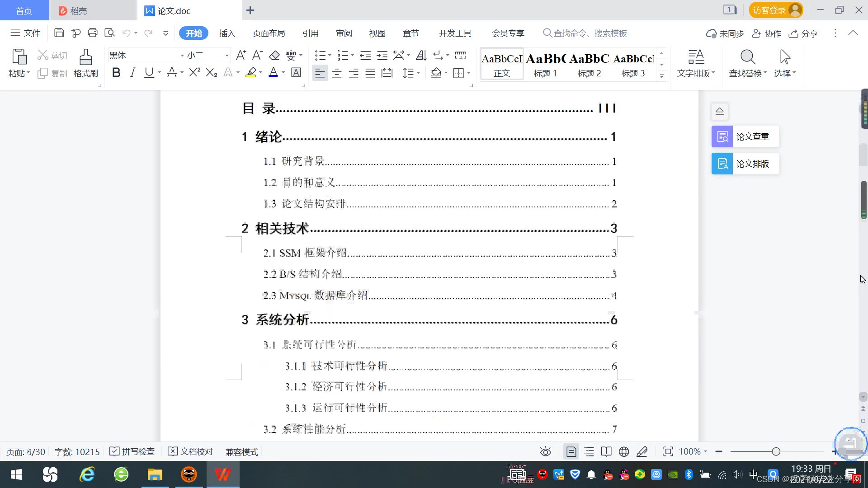The image size is (868, 488).
Task: Toggle spell check (拼写检查) in status bar
Action: coord(132,452)
